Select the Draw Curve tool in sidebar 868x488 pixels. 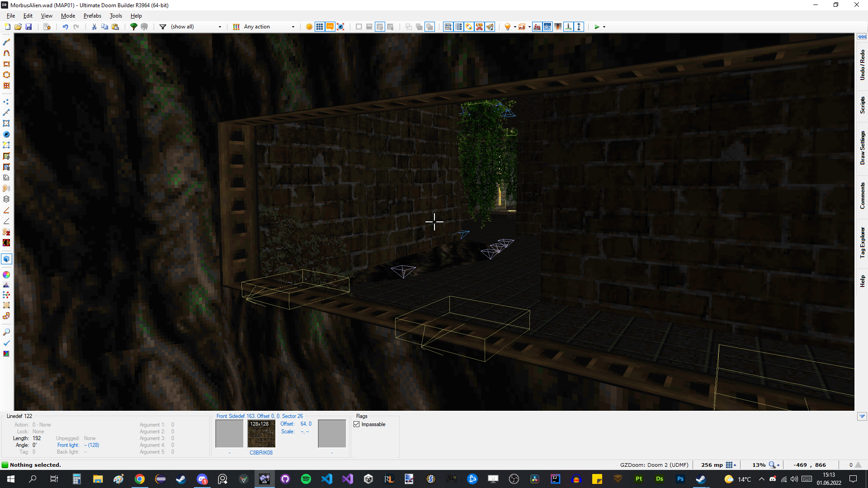[x=6, y=53]
